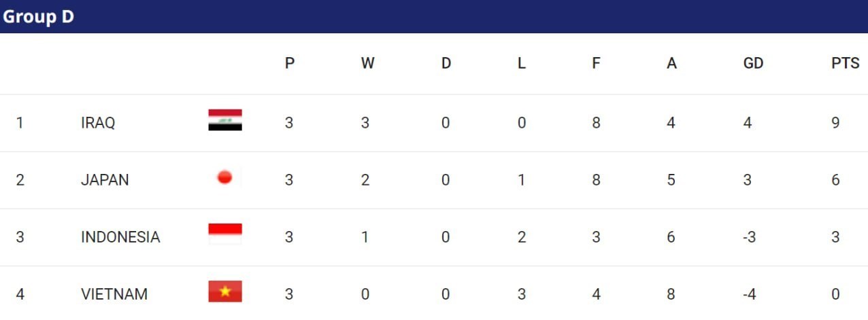Click the Japan flag icon
This screenshot has width=868, height=320.
[x=225, y=178]
